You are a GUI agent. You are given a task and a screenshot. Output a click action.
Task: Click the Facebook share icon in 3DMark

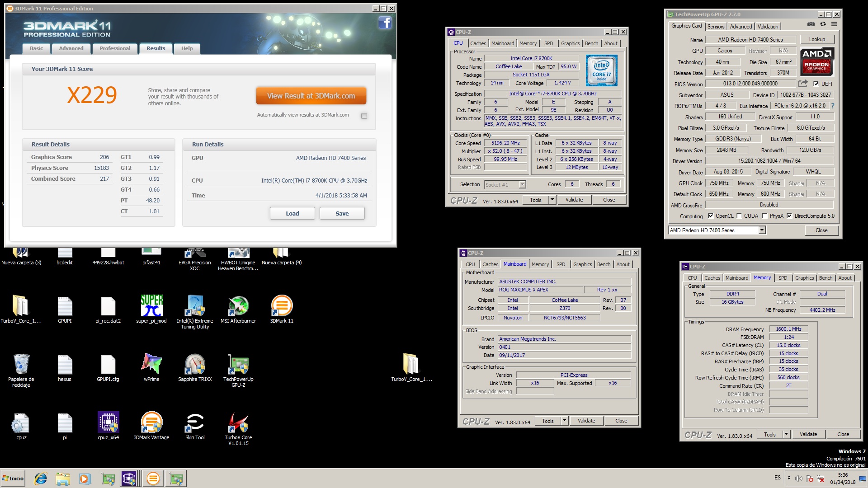click(x=385, y=23)
